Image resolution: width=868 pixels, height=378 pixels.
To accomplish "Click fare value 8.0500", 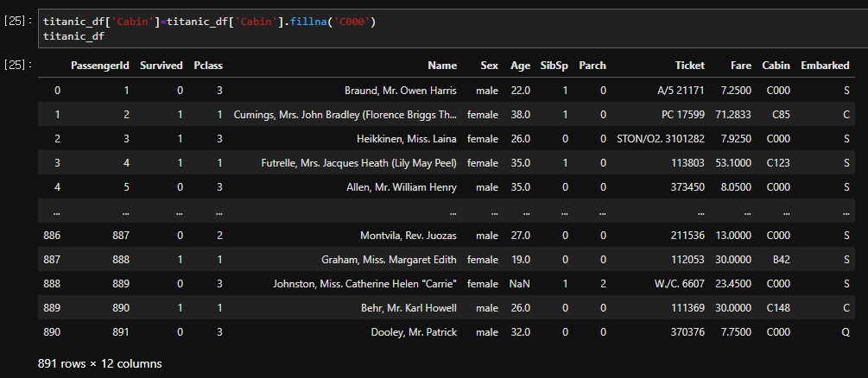I will point(738,187).
